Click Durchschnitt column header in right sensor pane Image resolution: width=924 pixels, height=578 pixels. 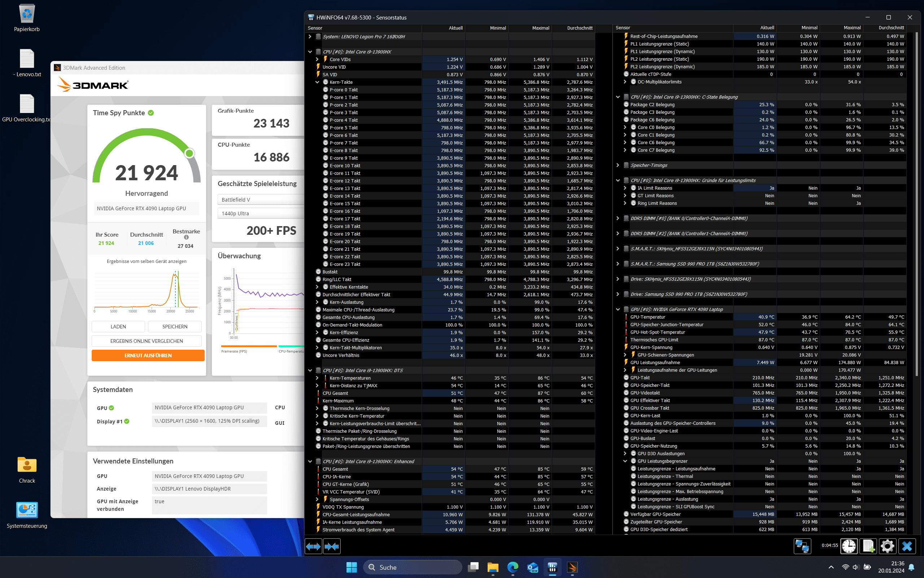point(885,28)
